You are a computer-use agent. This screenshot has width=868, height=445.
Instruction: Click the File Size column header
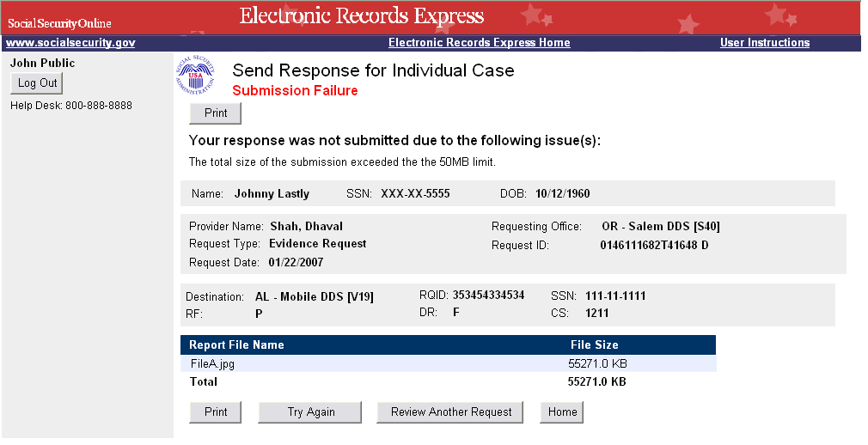pyautogui.click(x=594, y=345)
